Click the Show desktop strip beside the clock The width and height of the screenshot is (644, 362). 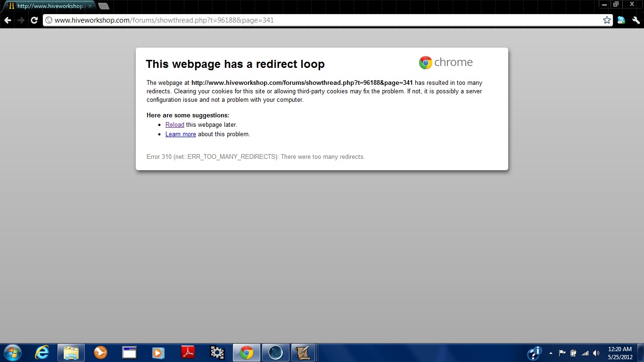pos(641,353)
